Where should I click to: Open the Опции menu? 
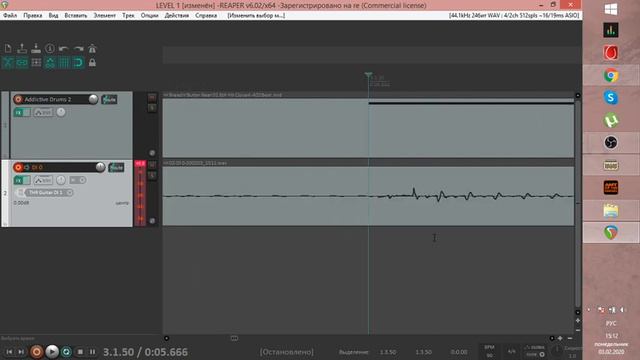point(149,16)
